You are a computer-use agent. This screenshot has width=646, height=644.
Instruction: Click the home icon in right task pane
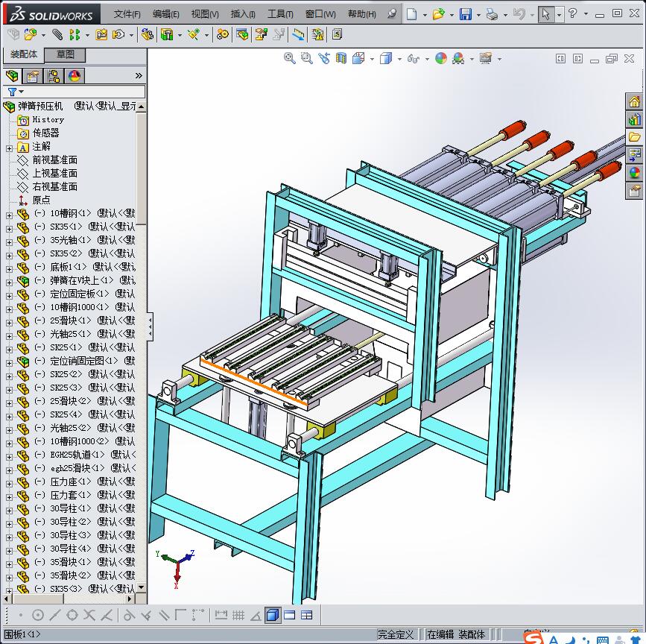click(x=634, y=102)
